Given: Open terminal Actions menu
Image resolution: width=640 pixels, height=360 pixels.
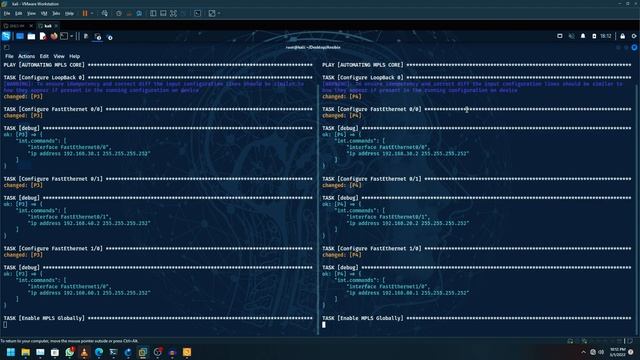Looking at the screenshot, I should click(27, 56).
